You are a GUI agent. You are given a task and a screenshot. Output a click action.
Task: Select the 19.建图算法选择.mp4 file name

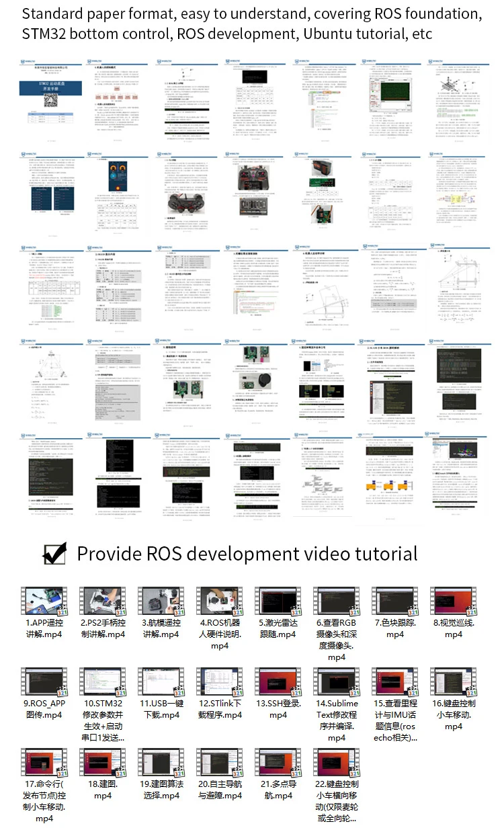point(161,790)
